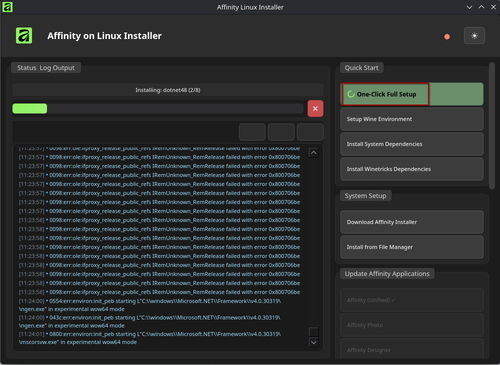Choose Install System Dependencies
This screenshot has width=500, height=365.
pos(412,144)
